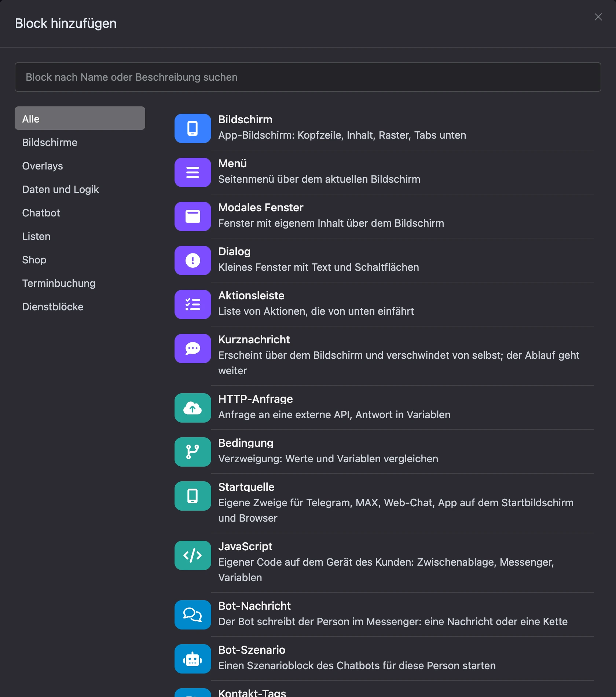
Task: Select the Dialog exclamation icon
Action: 192,260
